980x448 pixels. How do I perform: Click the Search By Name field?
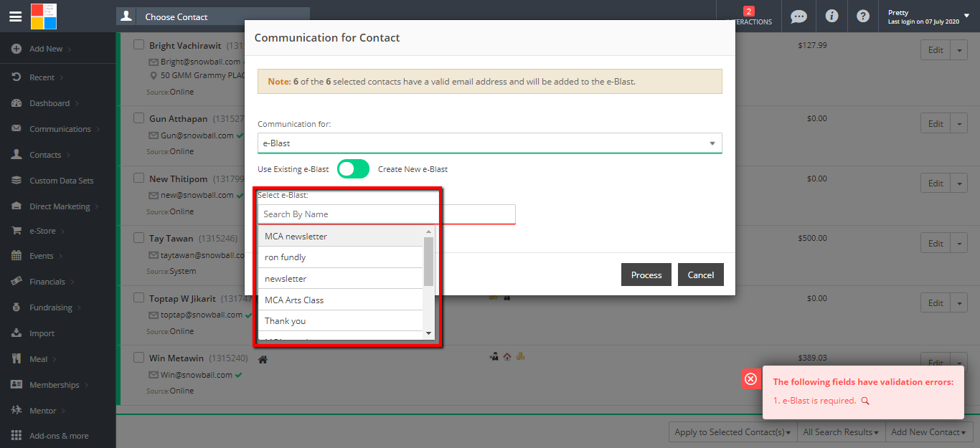click(386, 214)
